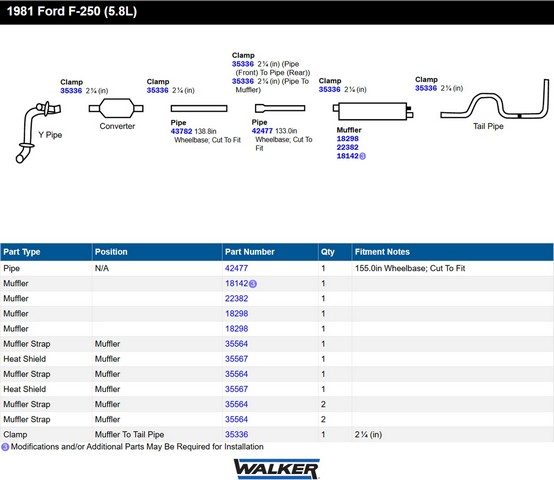
Task: Click the Fitment Notes column header
Action: point(453,252)
